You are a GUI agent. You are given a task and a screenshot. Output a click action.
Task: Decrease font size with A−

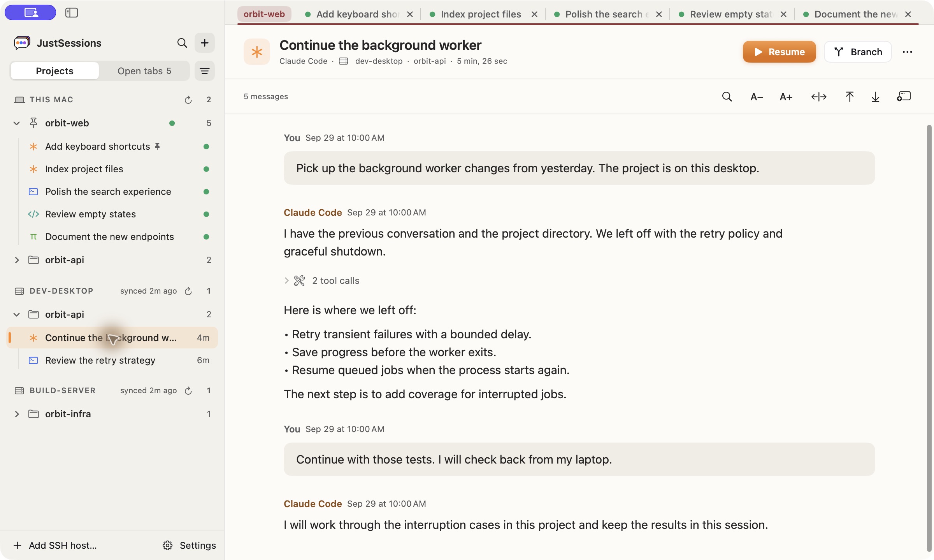point(757,97)
